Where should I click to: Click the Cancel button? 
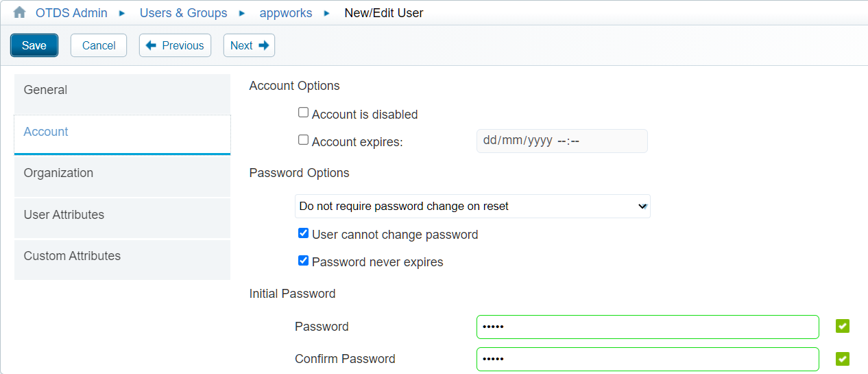[x=99, y=45]
